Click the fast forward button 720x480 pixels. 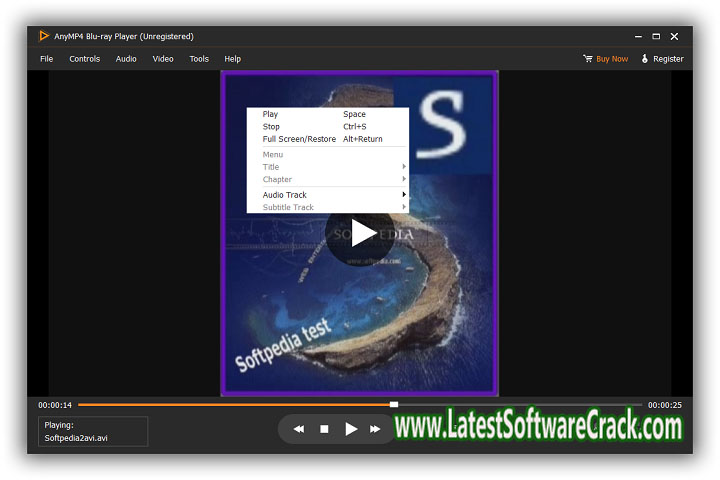(376, 429)
